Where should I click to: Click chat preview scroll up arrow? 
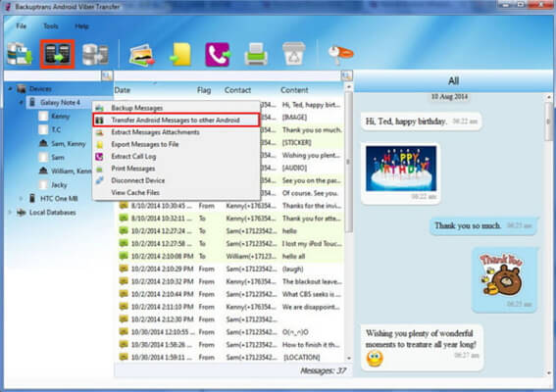click(549, 97)
